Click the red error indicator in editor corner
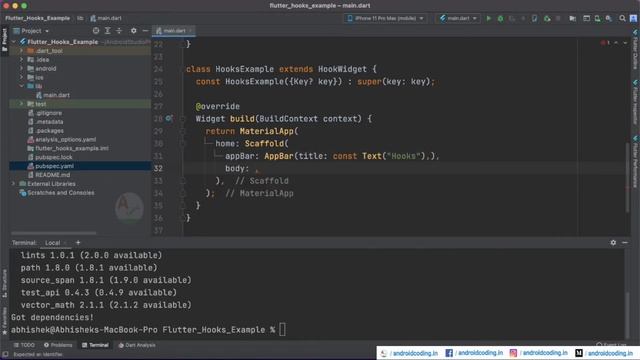This screenshot has width=640, height=360. 605,42
